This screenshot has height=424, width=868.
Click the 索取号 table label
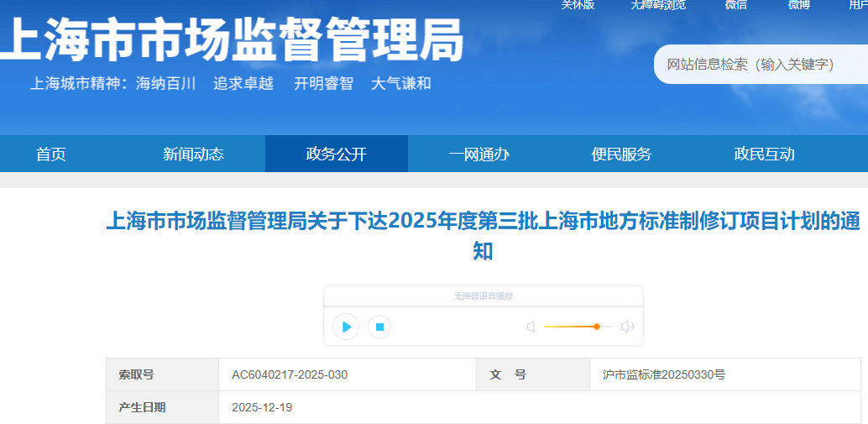tap(136, 374)
